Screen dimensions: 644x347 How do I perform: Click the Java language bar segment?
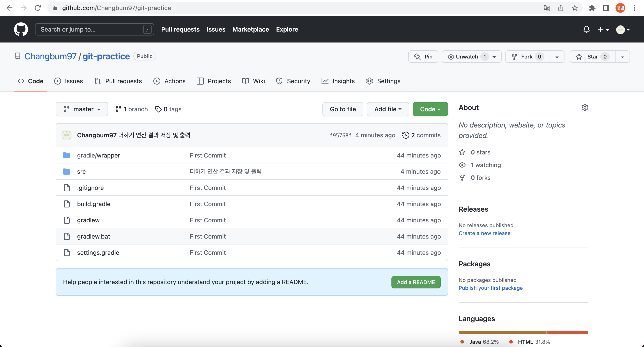tap(502, 333)
